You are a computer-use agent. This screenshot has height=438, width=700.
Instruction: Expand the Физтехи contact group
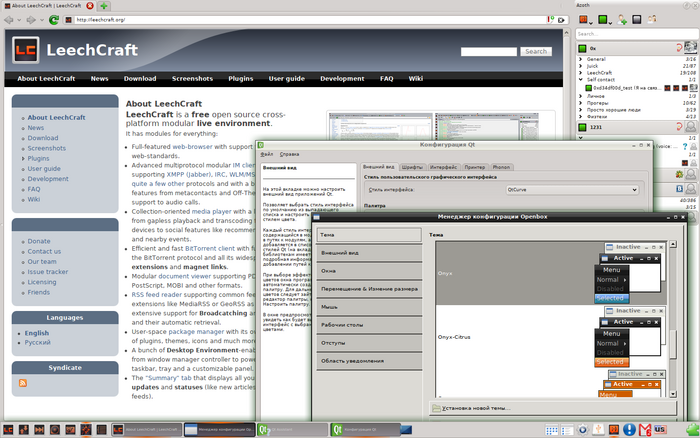(x=580, y=117)
